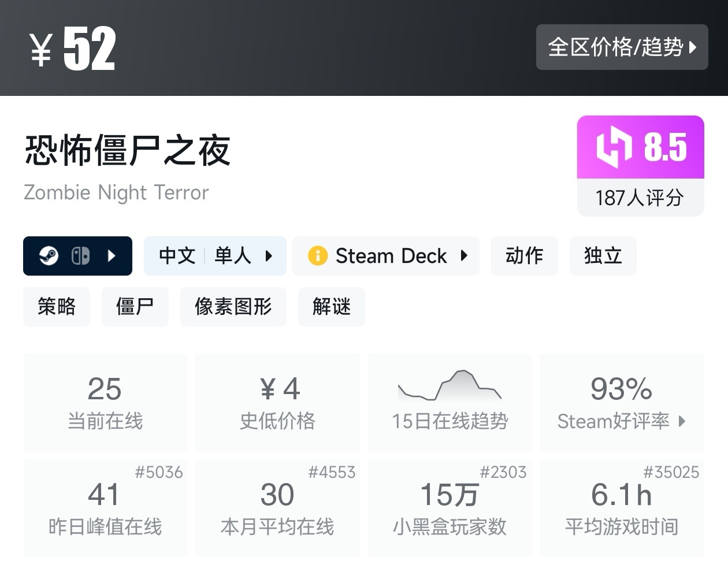This screenshot has height=568, width=728.
Task: Click the Steam Deck info icon
Action: tap(318, 255)
